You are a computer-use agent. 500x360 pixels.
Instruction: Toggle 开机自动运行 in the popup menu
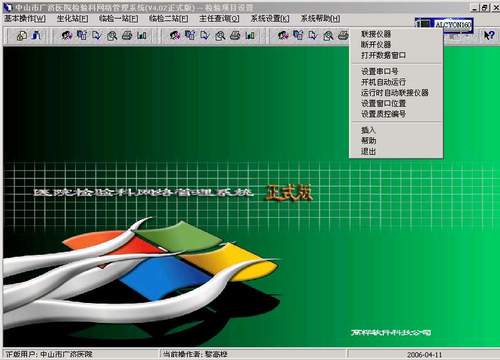coord(384,82)
